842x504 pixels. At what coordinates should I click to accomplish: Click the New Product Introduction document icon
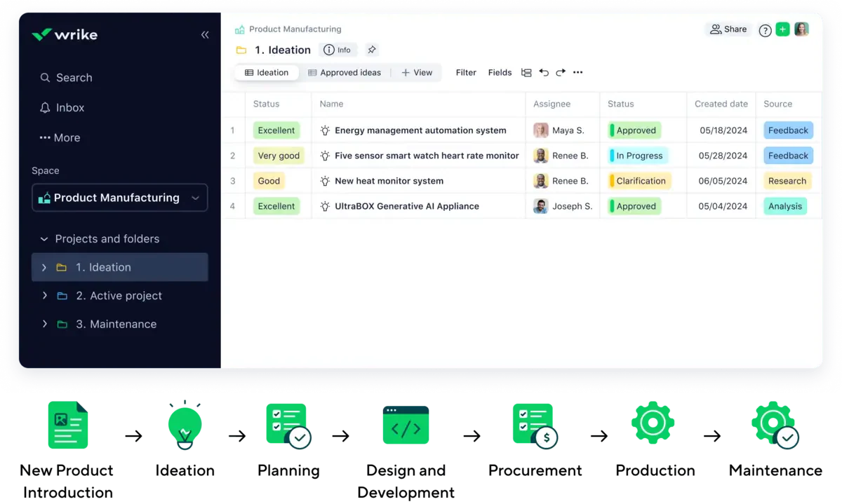68,425
